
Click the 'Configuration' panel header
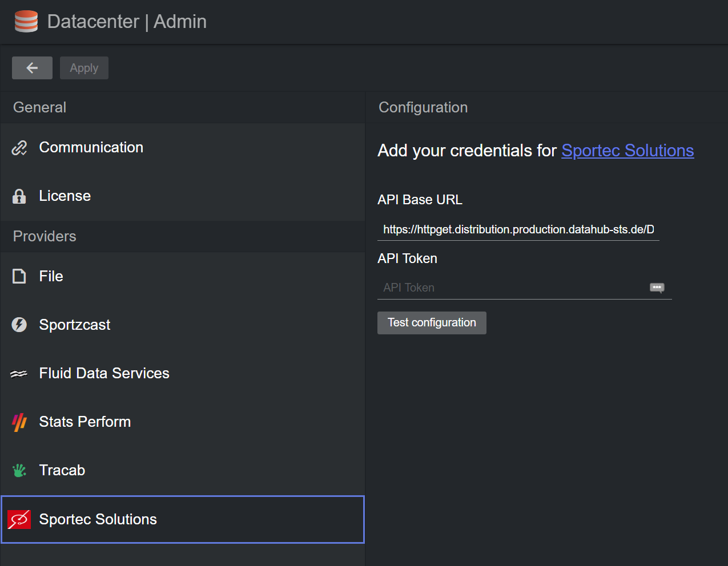click(423, 107)
